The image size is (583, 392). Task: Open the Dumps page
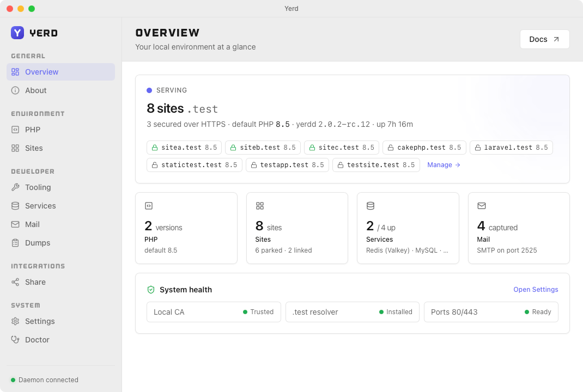(60, 243)
